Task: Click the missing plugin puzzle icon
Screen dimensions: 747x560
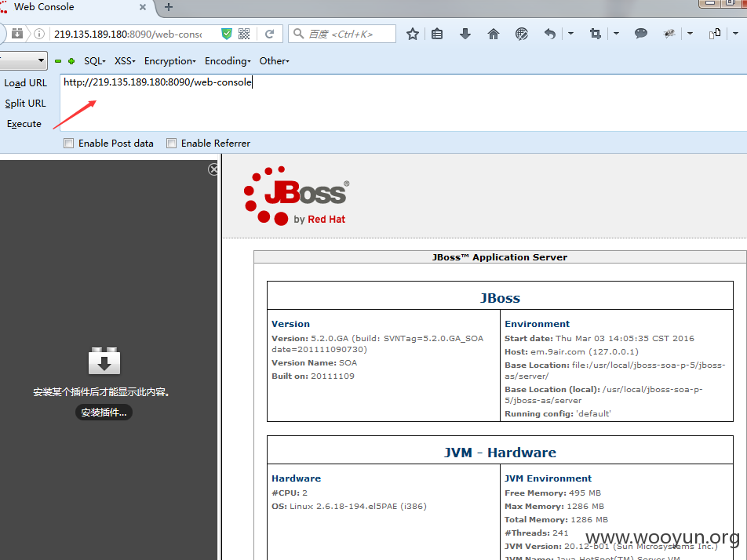Action: click(104, 361)
